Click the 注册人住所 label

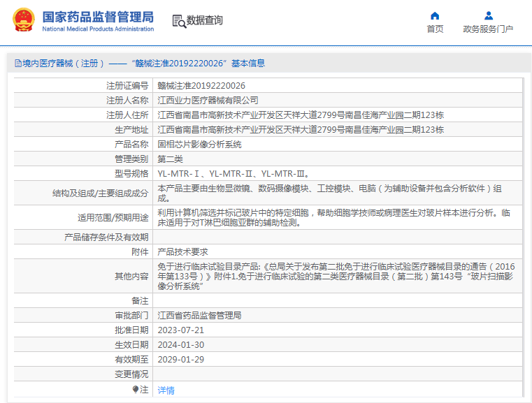[127, 115]
